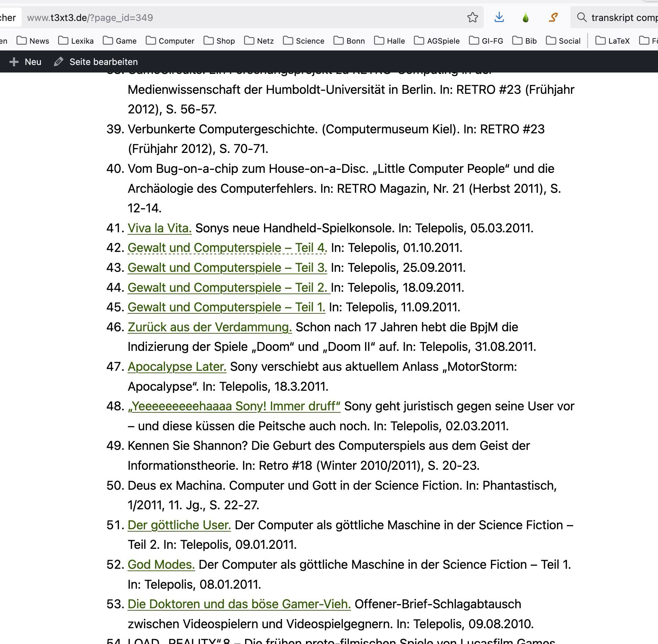This screenshot has width=658, height=644.
Task: Click the pencil icon for Seite bearbeiten
Action: pyautogui.click(x=58, y=62)
